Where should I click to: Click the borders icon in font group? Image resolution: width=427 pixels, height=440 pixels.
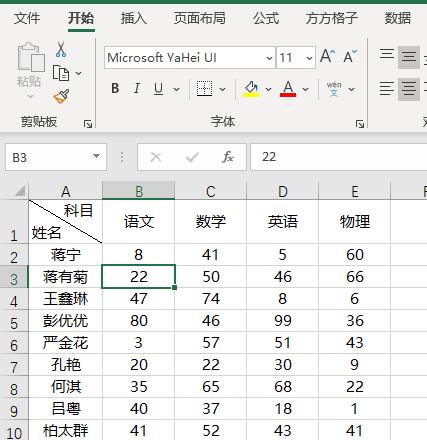pyautogui.click(x=204, y=89)
